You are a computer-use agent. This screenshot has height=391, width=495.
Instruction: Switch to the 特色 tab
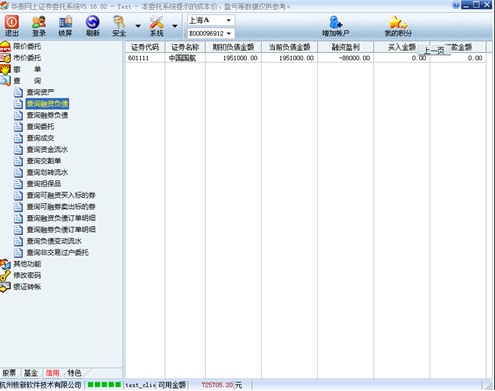(x=74, y=373)
